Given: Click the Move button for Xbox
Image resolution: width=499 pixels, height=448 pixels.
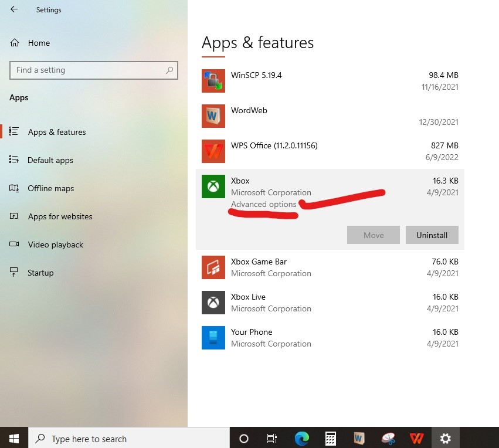Looking at the screenshot, I should (x=374, y=235).
